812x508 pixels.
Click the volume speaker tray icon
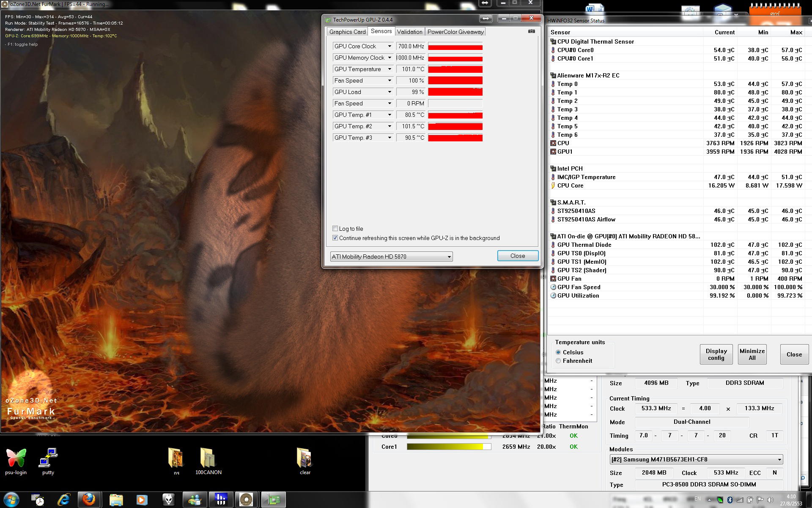coord(770,500)
